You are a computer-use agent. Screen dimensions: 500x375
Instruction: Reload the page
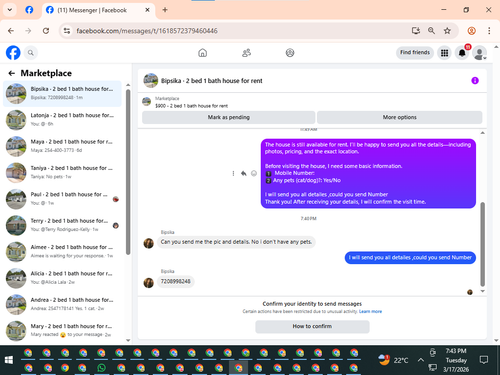point(46,31)
